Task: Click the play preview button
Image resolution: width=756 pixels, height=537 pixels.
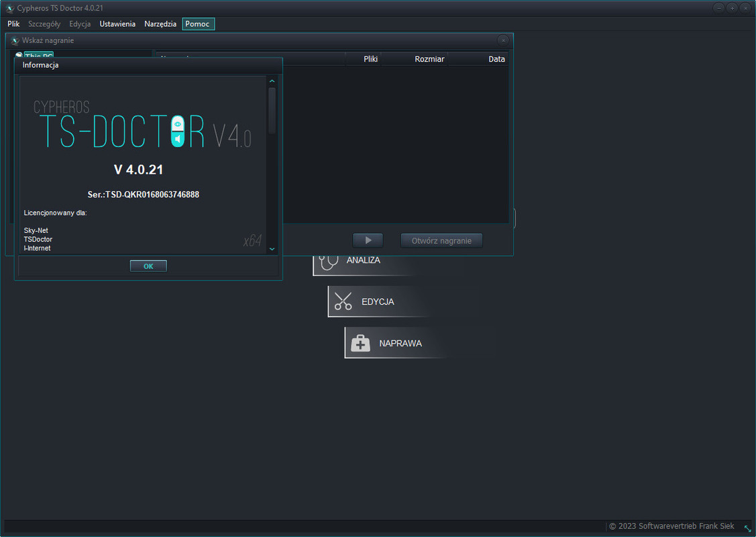Action: (368, 240)
